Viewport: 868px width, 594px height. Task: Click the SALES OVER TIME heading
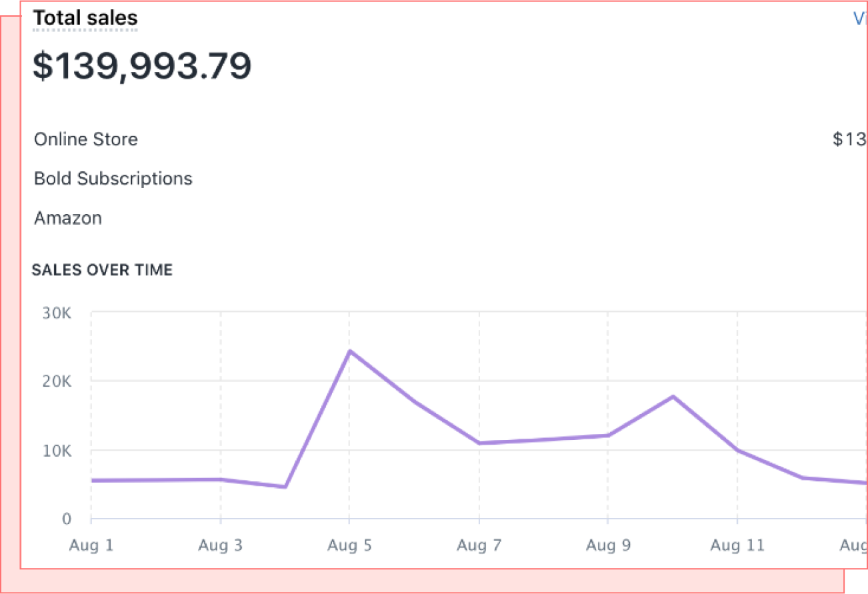[102, 270]
